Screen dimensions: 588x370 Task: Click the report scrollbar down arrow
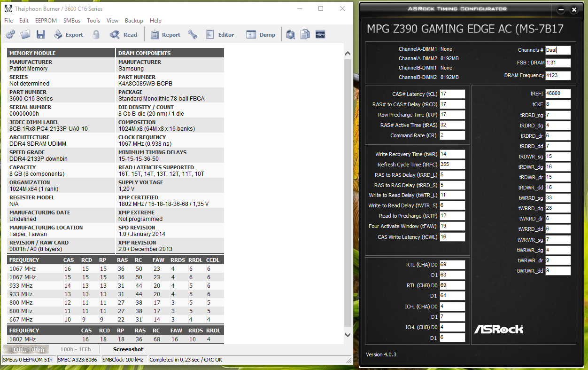(348, 335)
